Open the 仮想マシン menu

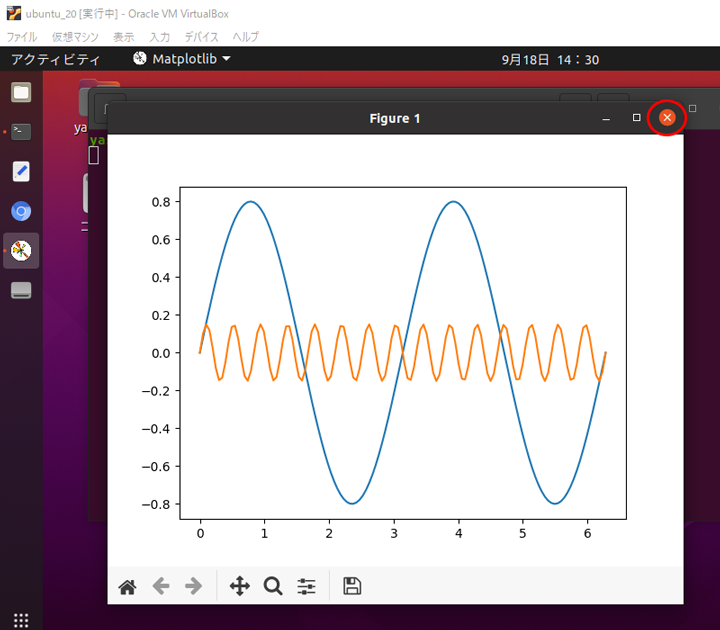75,37
